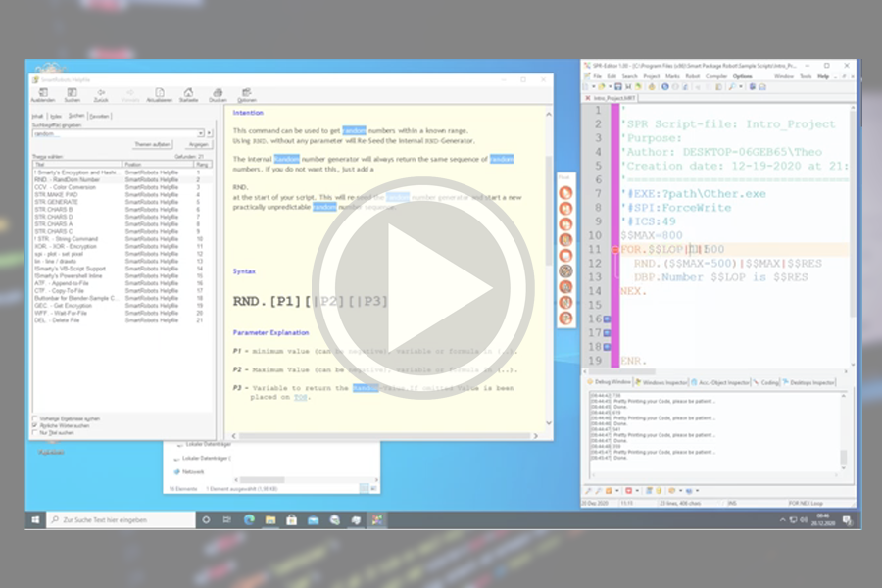This screenshot has height=588, width=882.
Task: Toggle the 'Ähnliche Wörter suchen' checkbox
Action: [x=36, y=425]
